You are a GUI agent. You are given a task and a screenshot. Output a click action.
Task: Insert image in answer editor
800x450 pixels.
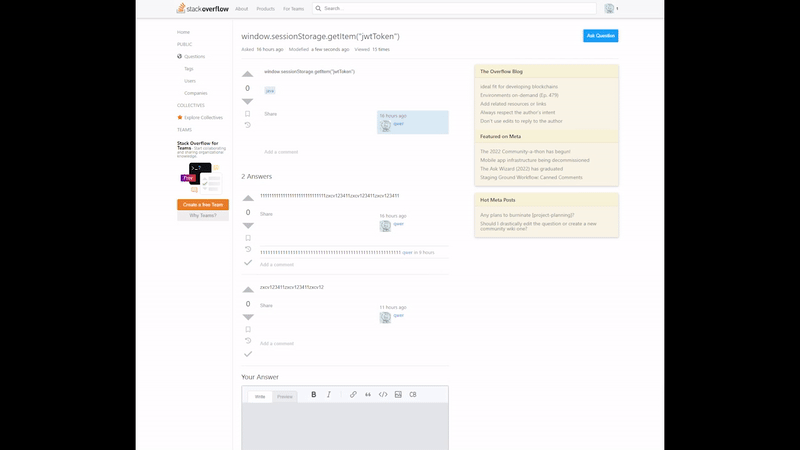click(398, 394)
